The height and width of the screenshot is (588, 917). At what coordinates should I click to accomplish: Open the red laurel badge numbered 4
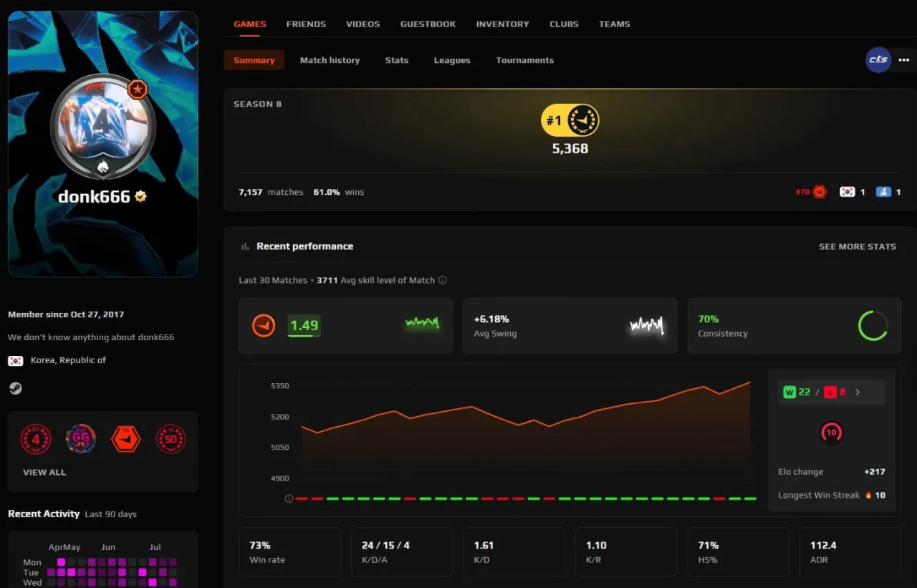point(36,439)
